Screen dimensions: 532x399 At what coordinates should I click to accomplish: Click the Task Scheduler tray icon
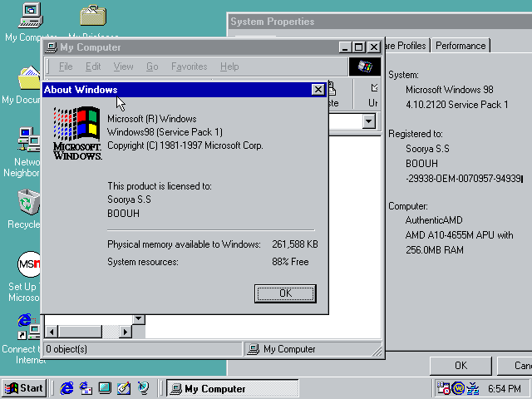(443, 388)
